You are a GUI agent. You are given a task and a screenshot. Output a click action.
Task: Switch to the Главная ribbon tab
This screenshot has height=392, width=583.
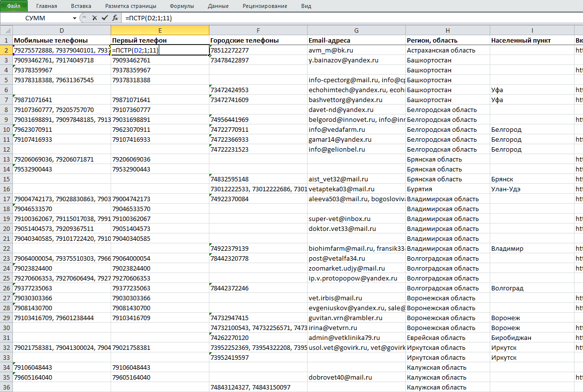coord(47,6)
